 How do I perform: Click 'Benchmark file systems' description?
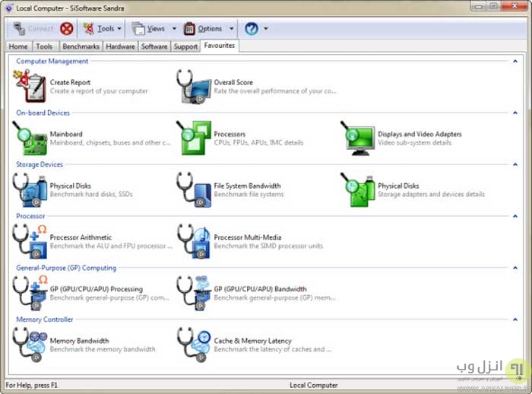coord(249,194)
